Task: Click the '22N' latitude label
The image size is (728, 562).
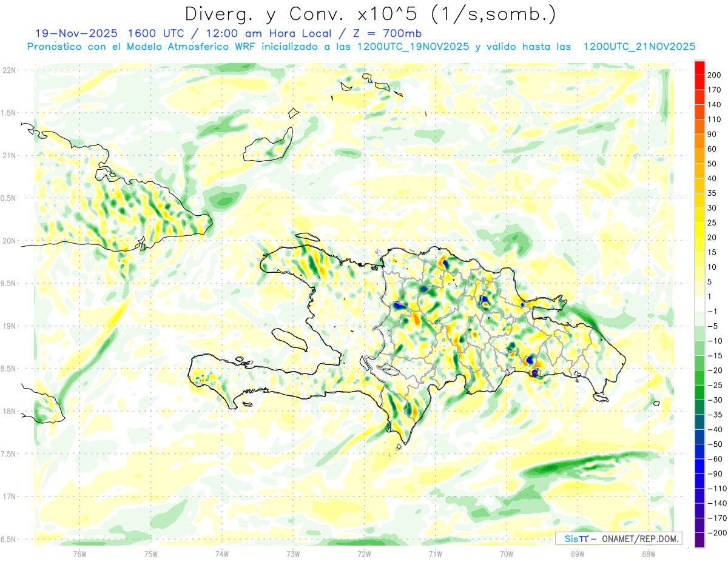Action: [x=9, y=70]
